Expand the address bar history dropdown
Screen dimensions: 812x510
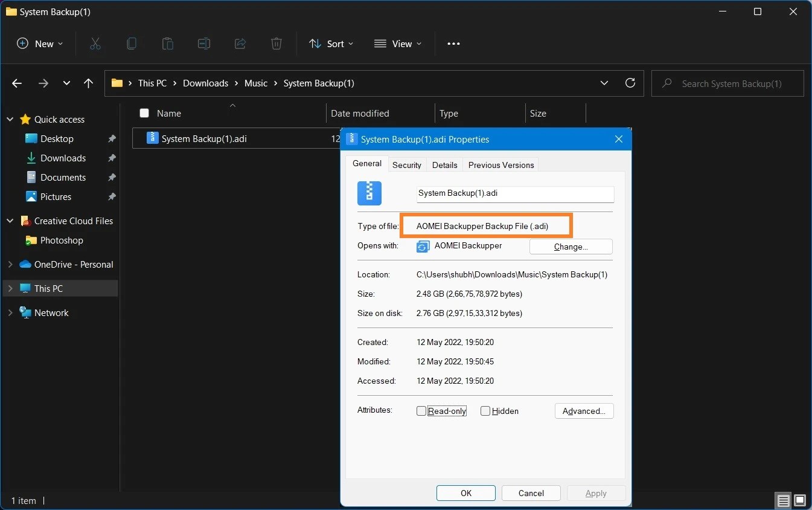pyautogui.click(x=604, y=83)
